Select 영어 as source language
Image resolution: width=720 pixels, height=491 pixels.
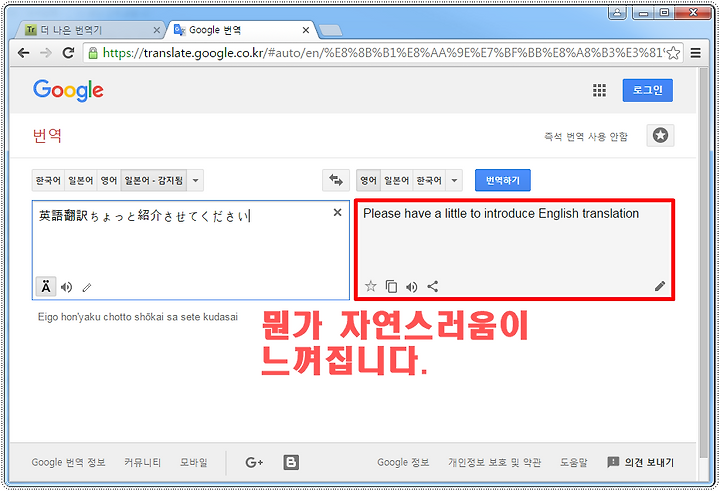click(x=109, y=181)
